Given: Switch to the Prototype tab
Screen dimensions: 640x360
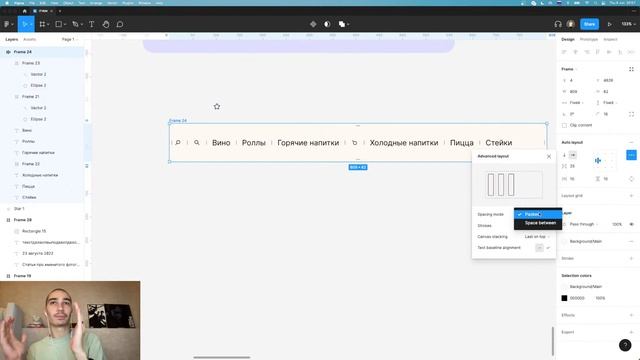Looking at the screenshot, I should (x=589, y=40).
